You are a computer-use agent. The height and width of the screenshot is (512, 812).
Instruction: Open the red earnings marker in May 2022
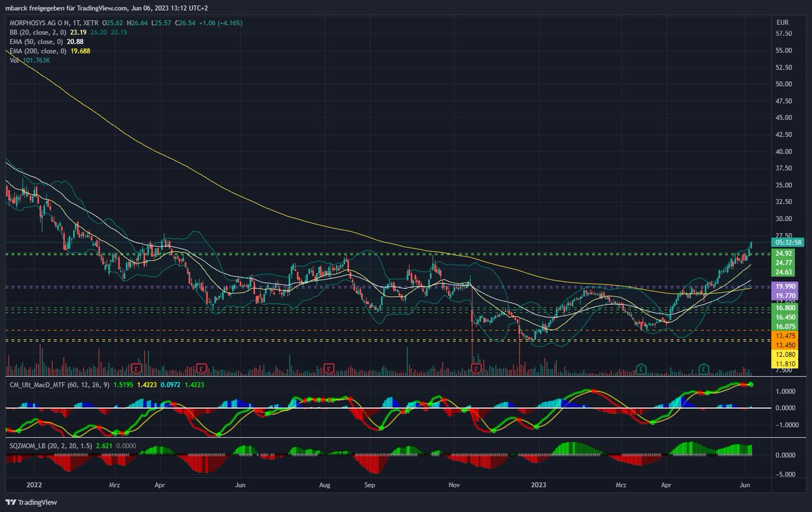(201, 368)
